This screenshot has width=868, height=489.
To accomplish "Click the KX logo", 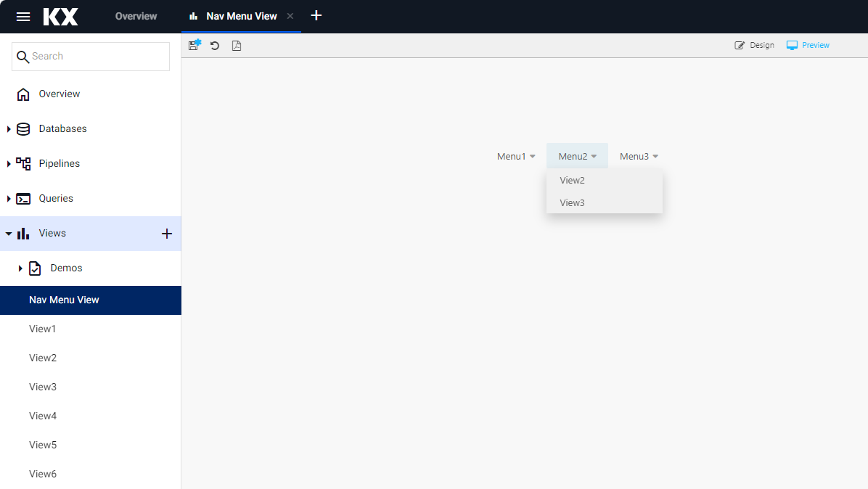I will [x=60, y=17].
